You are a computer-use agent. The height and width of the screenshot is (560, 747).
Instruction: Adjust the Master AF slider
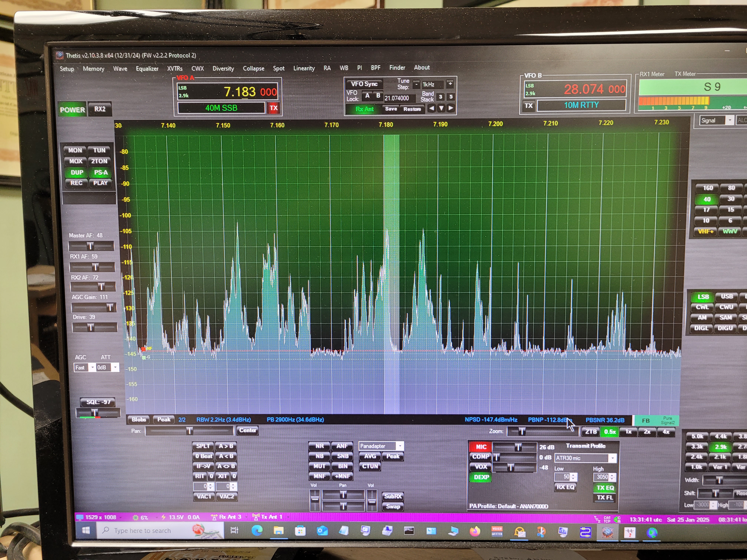(91, 246)
